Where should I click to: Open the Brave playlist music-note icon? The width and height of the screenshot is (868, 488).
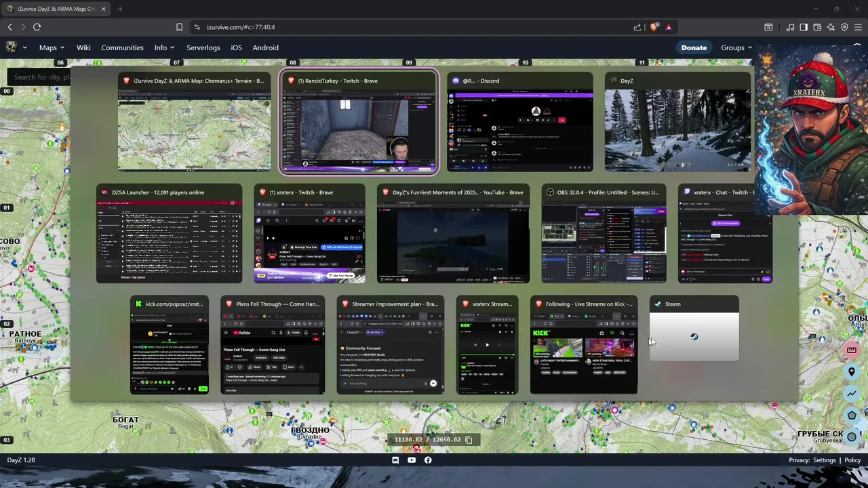pos(790,27)
